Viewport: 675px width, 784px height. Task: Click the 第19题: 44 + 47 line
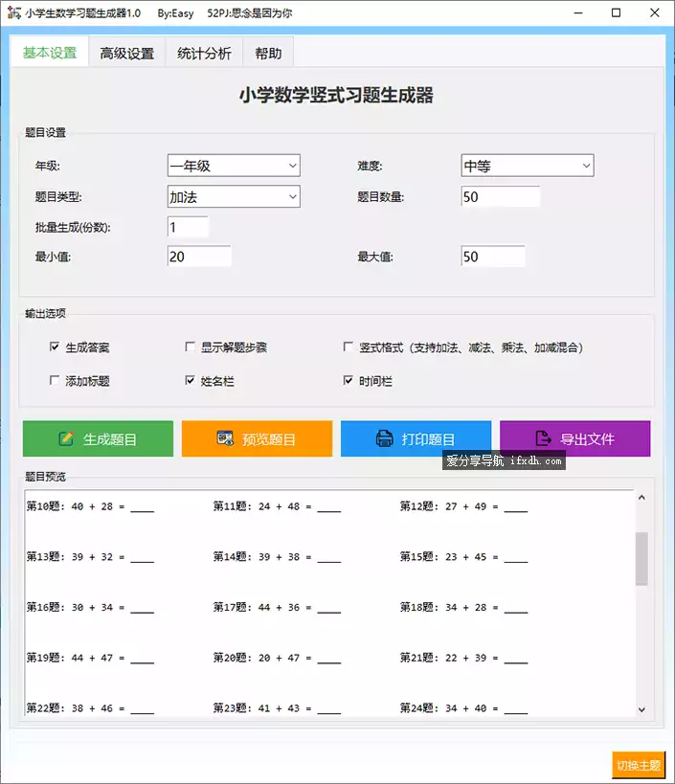pyautogui.click(x=90, y=658)
